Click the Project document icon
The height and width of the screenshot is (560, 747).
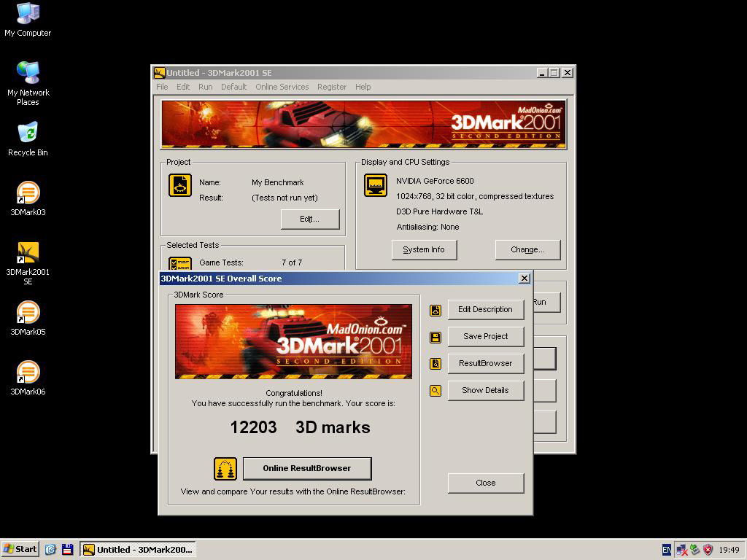[x=180, y=185]
